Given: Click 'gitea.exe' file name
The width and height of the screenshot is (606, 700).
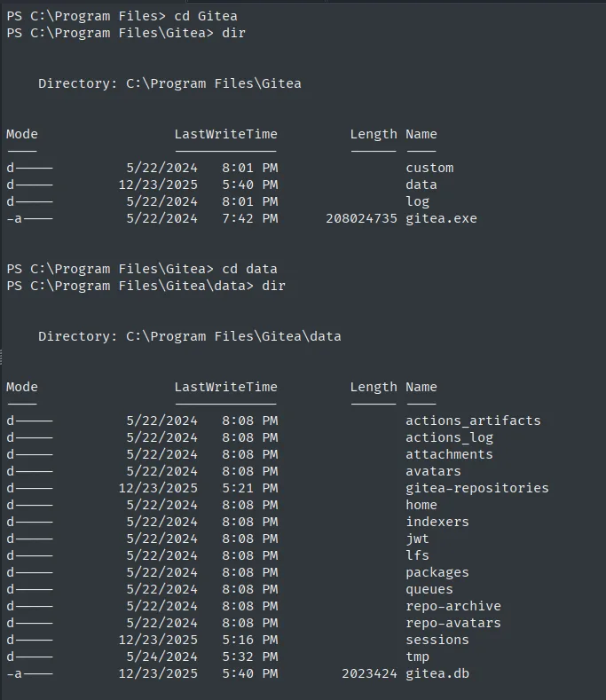Looking at the screenshot, I should (441, 219).
